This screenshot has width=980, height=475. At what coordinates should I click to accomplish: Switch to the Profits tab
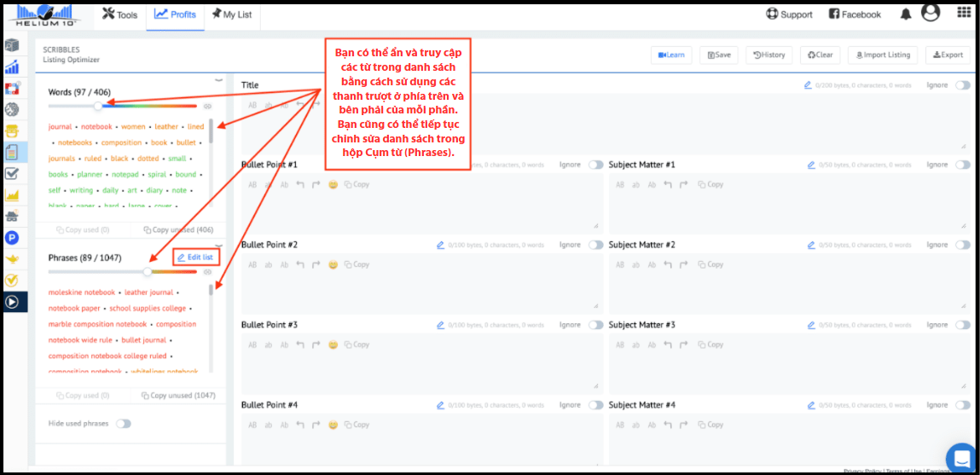pos(175,14)
